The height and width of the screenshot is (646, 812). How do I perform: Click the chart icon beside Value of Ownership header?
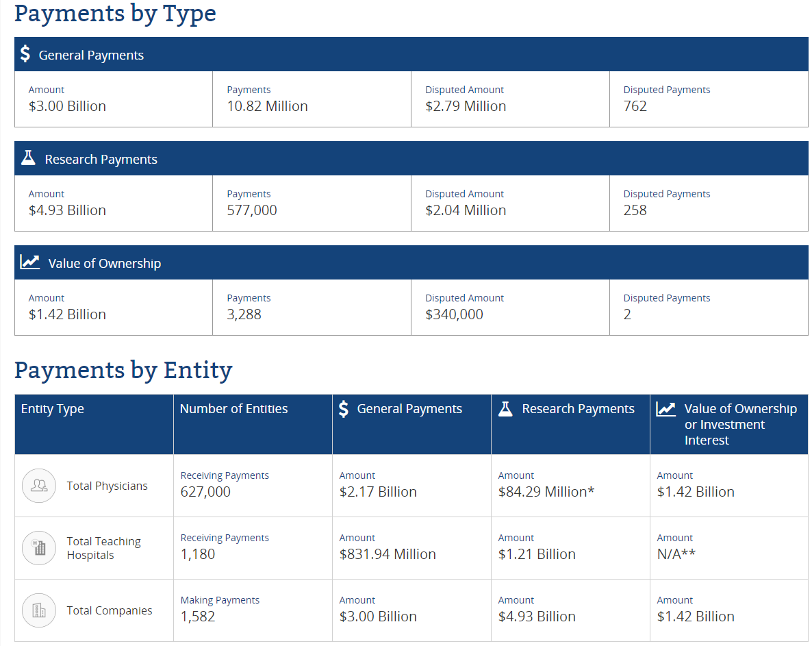[29, 262]
